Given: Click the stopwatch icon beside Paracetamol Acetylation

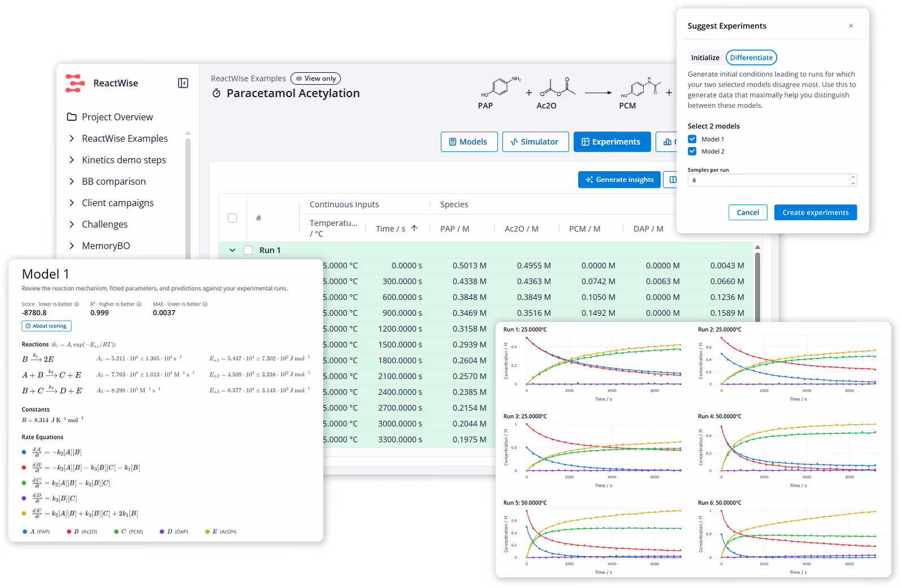Looking at the screenshot, I should [216, 93].
